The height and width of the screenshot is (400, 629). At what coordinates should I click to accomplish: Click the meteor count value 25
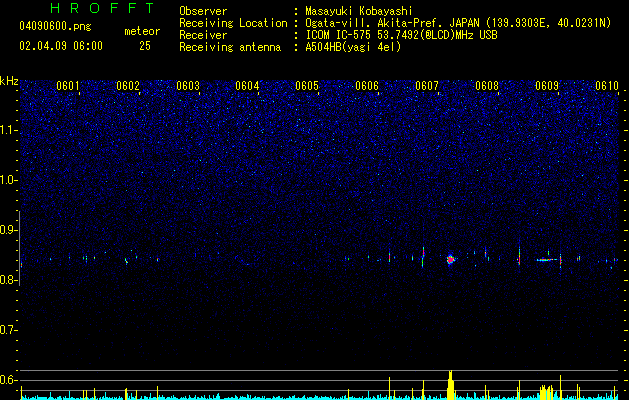click(x=145, y=46)
